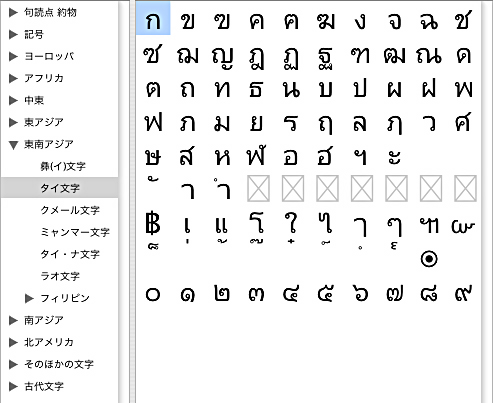
Task: Select ミャンマー文字 in the sidebar
Action: point(75,232)
